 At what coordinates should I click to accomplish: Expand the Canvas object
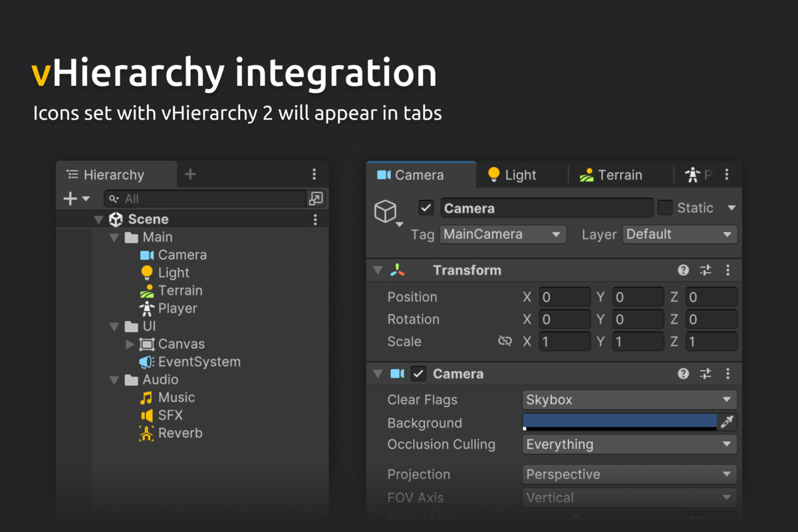click(130, 344)
